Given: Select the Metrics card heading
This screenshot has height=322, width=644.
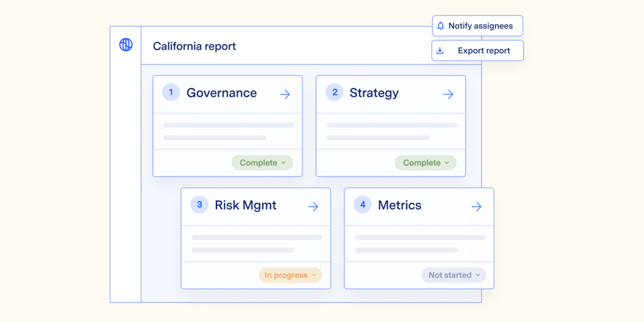Looking at the screenshot, I should tap(399, 205).
